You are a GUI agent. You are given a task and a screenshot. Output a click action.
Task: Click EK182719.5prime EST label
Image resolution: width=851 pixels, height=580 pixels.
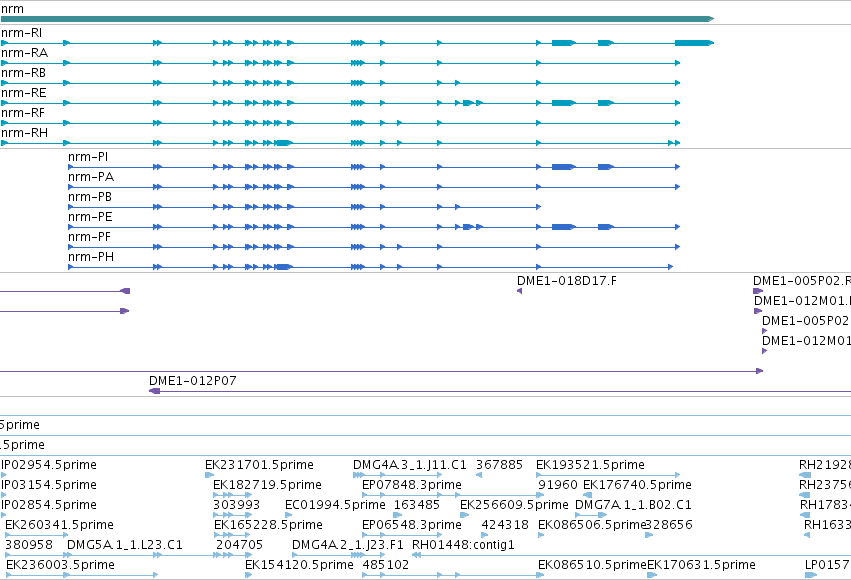[267, 485]
